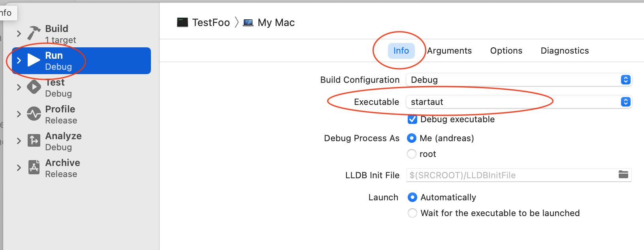Switch to the Diagnostics tab
The height and width of the screenshot is (250, 644).
564,51
